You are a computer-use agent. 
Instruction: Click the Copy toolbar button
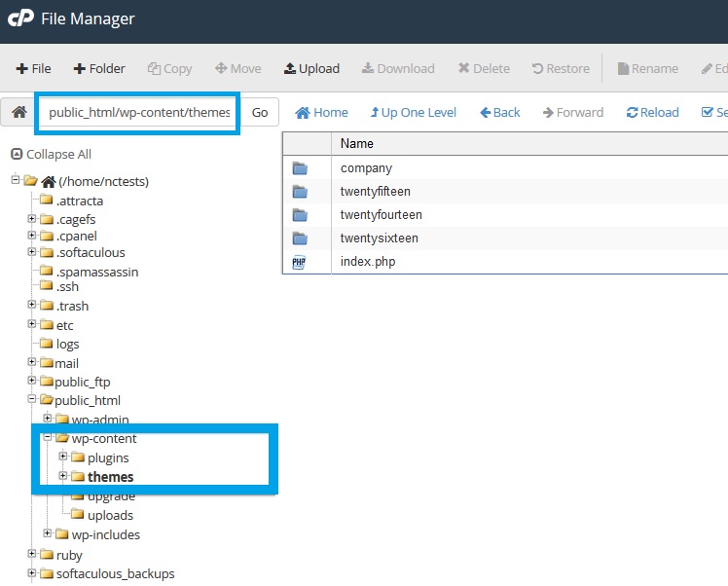pos(169,69)
